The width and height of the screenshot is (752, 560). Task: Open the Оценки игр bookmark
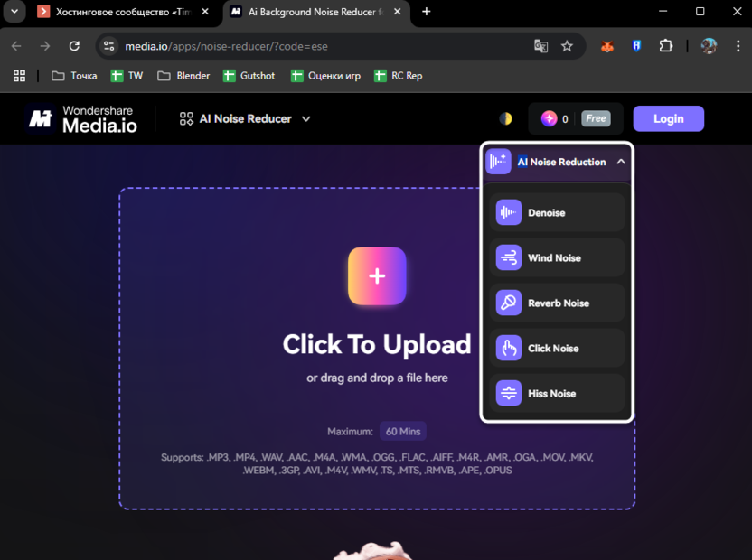click(325, 76)
